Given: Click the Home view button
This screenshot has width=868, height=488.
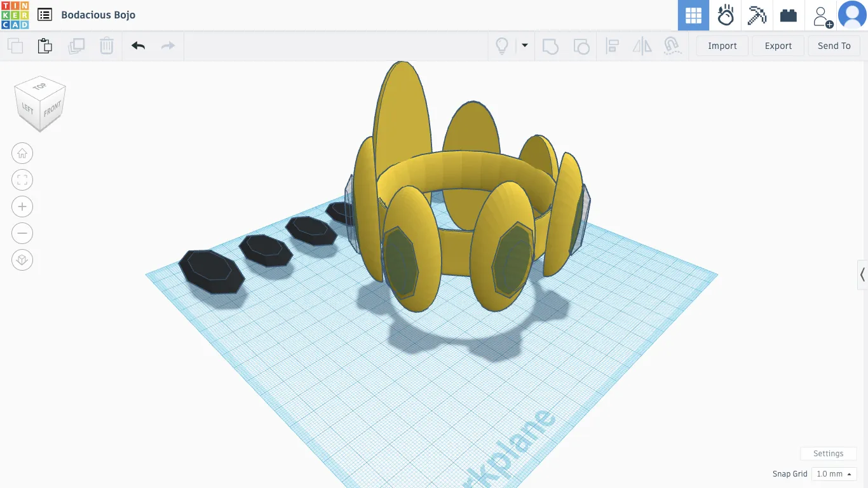Looking at the screenshot, I should point(22,153).
